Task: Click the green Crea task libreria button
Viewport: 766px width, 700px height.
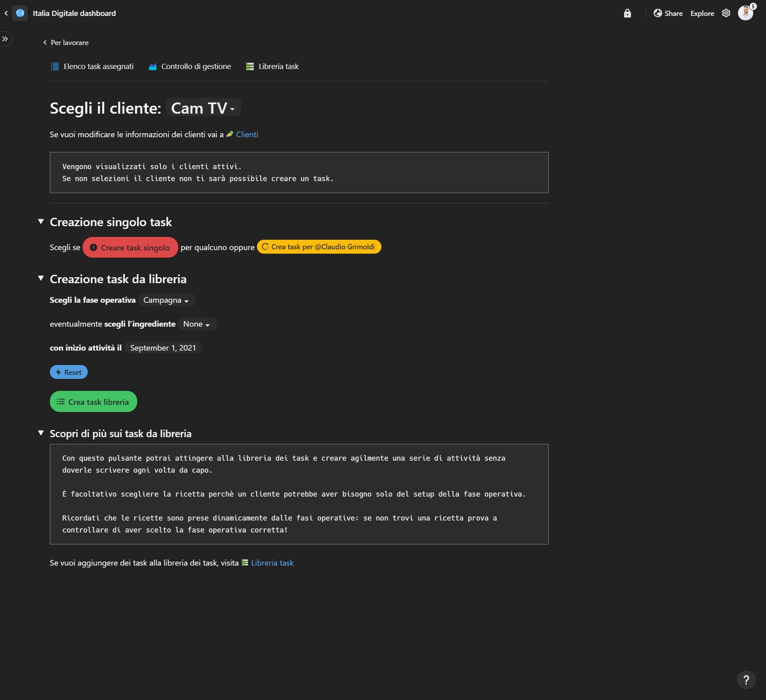Action: tap(93, 402)
